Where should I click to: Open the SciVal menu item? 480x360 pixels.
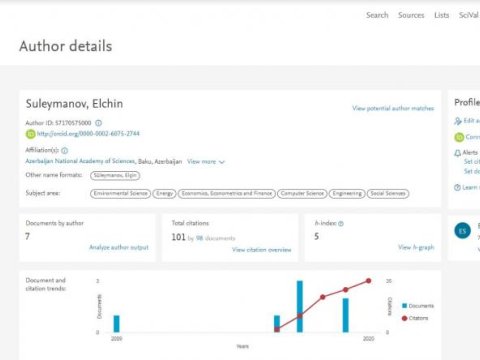point(469,15)
